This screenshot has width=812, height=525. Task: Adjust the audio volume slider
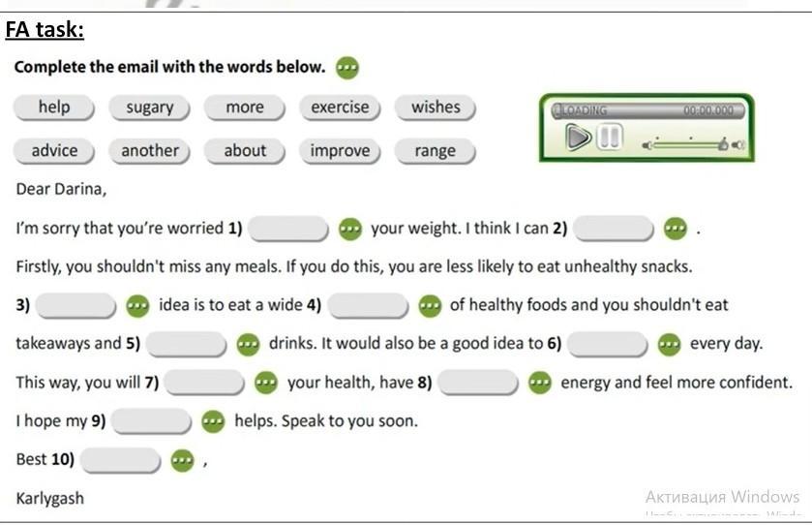692,144
